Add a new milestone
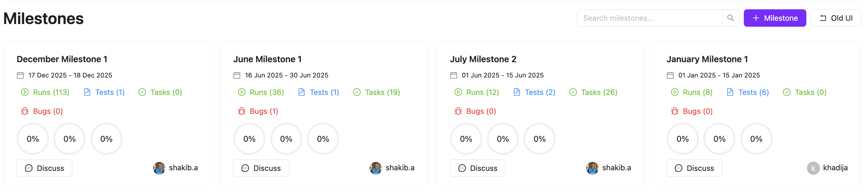 coord(775,18)
